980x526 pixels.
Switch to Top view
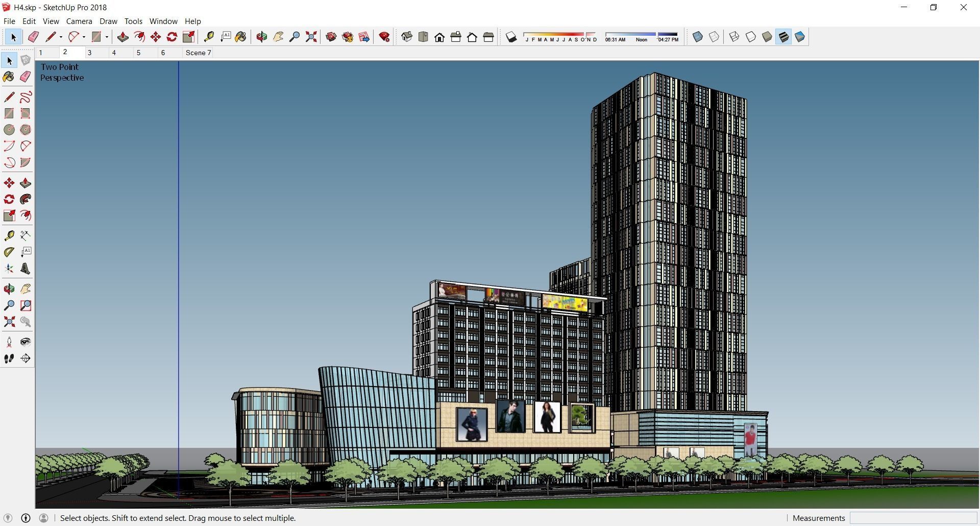tap(423, 37)
